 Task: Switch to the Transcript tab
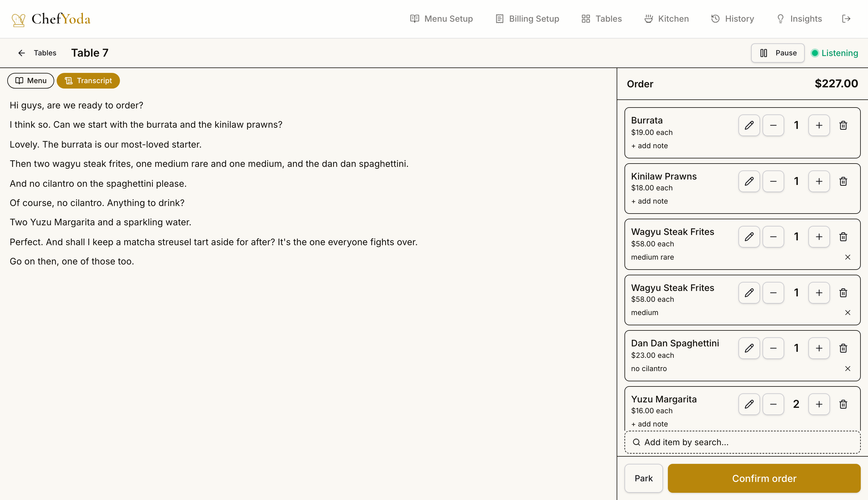[x=88, y=81]
